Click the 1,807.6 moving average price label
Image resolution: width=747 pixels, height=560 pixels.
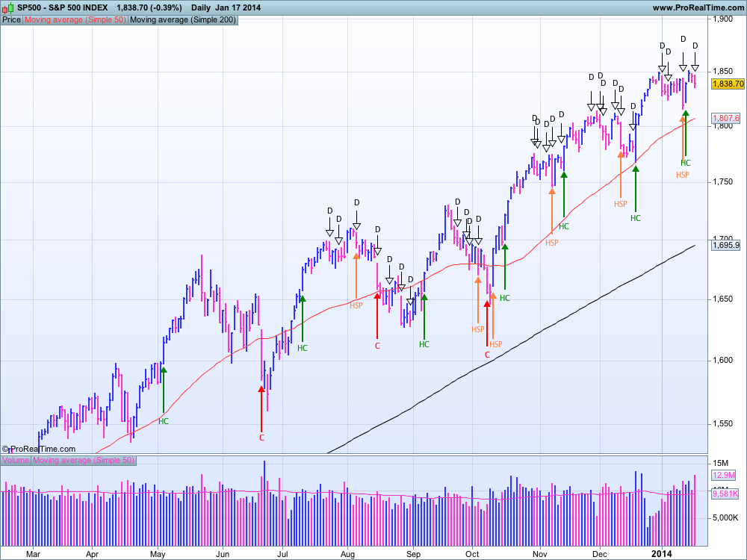click(726, 118)
